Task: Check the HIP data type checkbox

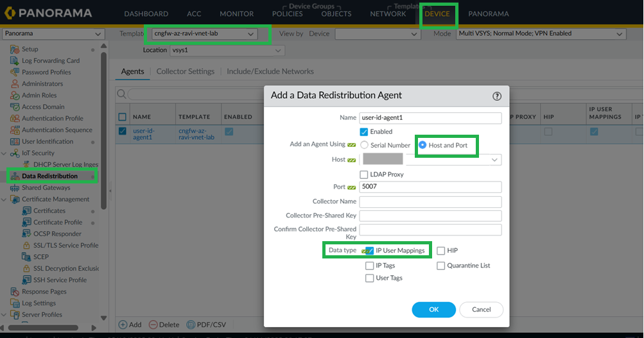Action: 441,250
